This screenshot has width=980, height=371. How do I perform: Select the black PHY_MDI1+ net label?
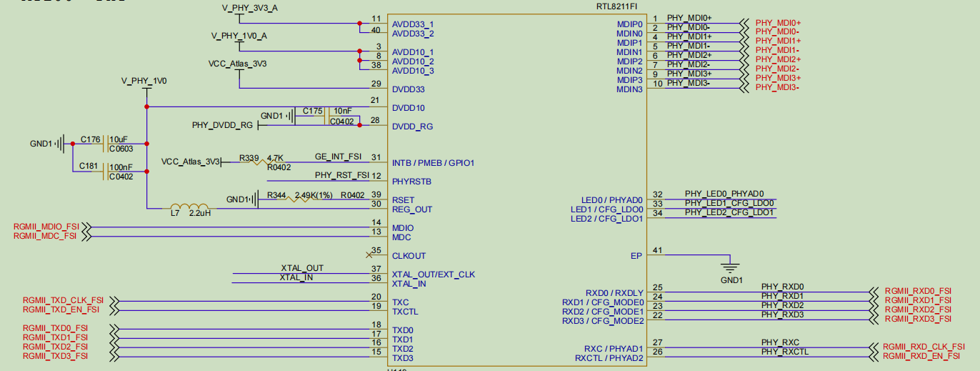click(689, 36)
